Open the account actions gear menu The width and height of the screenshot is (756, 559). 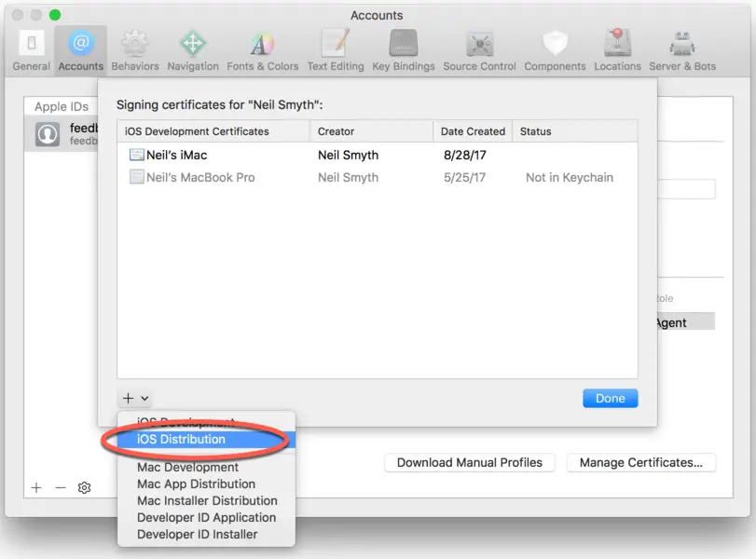click(x=84, y=487)
